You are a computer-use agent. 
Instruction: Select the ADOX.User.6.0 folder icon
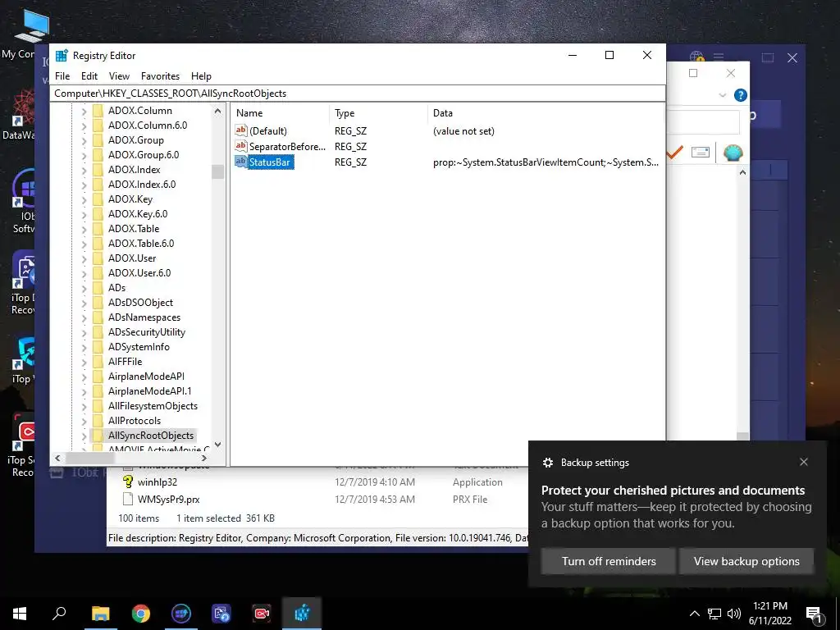tap(98, 272)
